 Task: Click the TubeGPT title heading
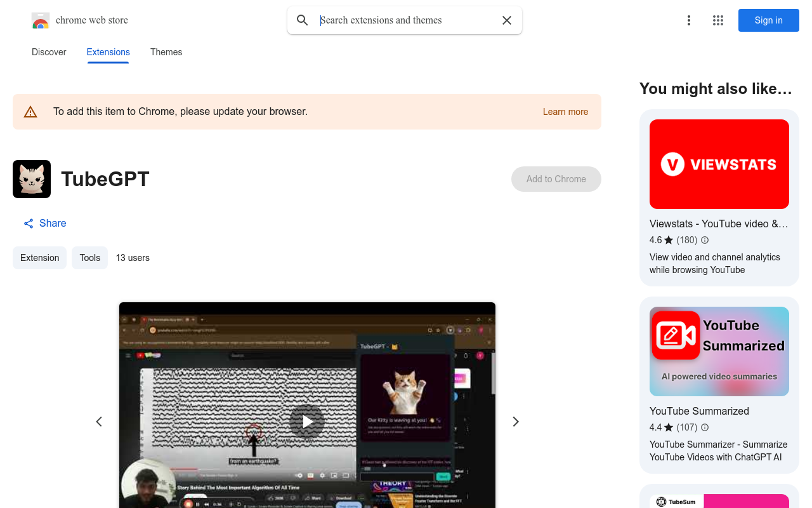[x=105, y=179]
